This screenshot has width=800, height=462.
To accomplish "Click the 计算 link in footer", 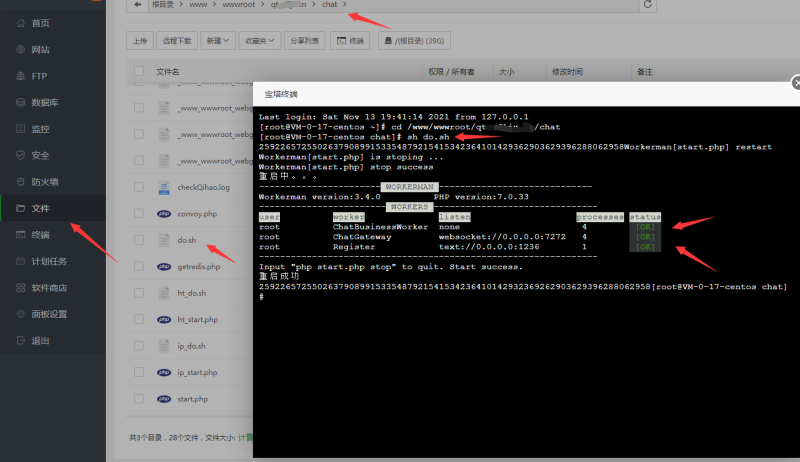I will pos(242,437).
